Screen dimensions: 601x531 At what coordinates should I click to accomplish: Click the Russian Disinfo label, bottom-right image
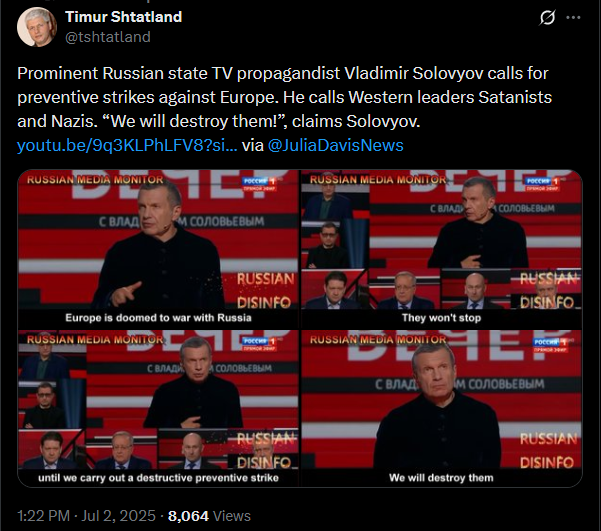(x=548, y=451)
